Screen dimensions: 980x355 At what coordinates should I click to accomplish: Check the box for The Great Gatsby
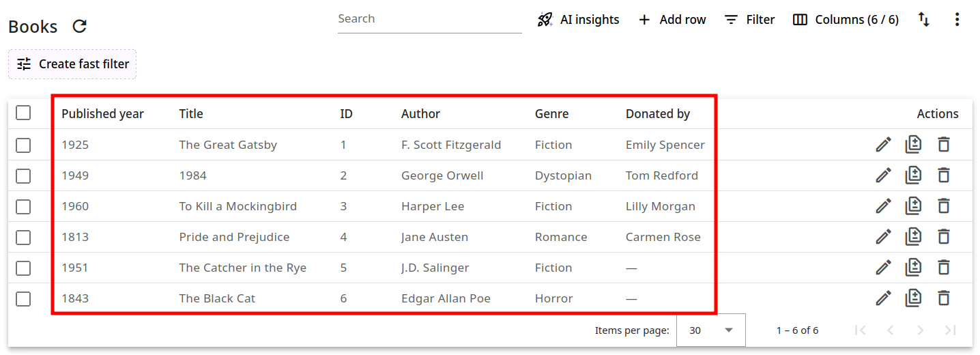pyautogui.click(x=23, y=145)
